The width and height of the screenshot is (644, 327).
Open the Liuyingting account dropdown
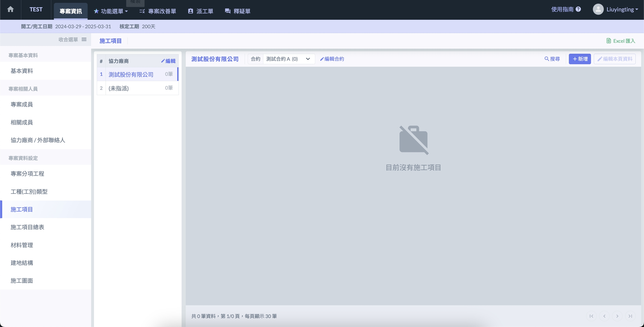(622, 10)
